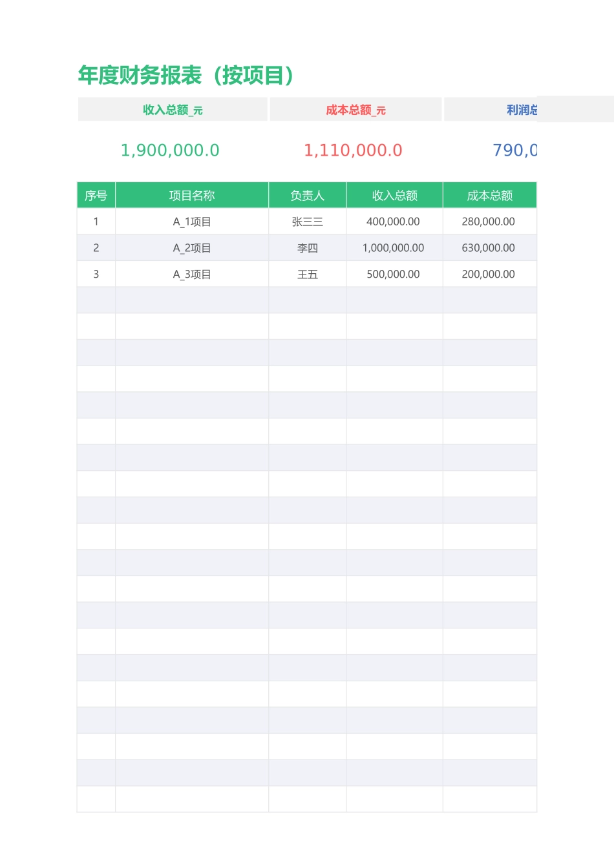Viewport: 614px width, 868px height.
Task: Select the income cell 400,000.00
Action: pyautogui.click(x=393, y=222)
